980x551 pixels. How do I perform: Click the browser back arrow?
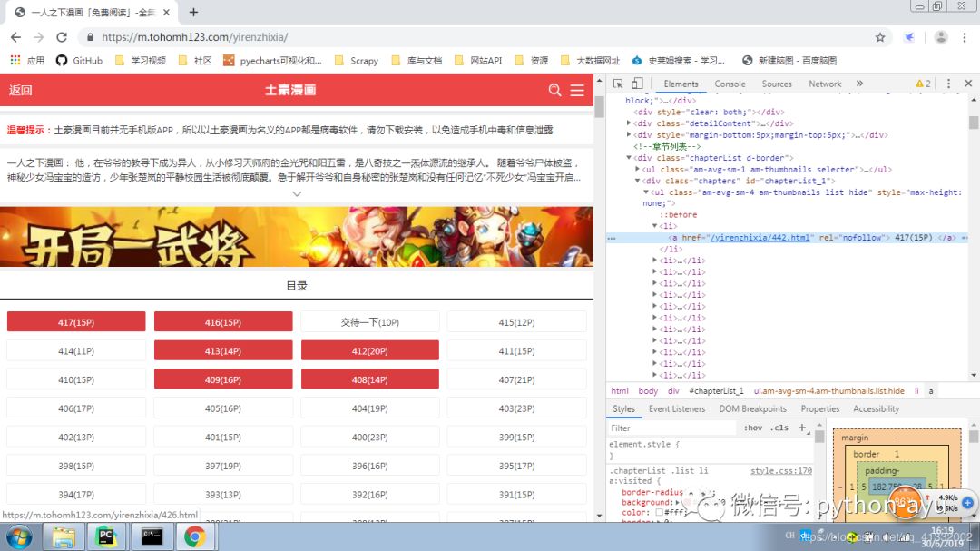pyautogui.click(x=15, y=37)
